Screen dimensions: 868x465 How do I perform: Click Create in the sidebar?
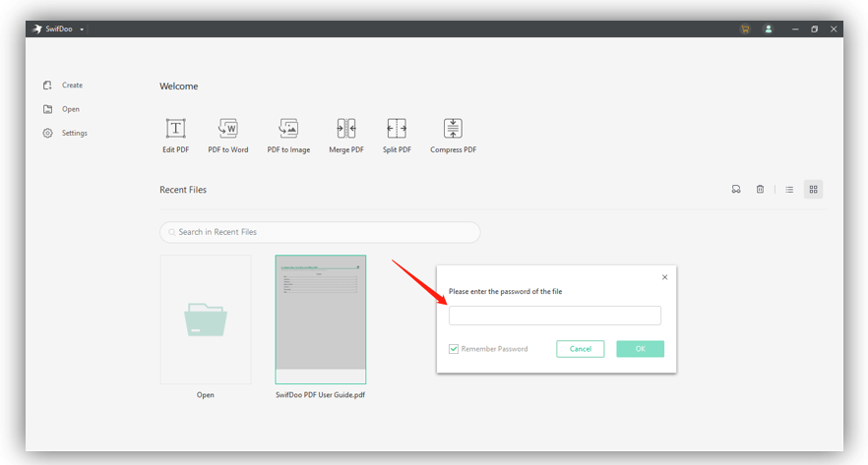coord(63,86)
